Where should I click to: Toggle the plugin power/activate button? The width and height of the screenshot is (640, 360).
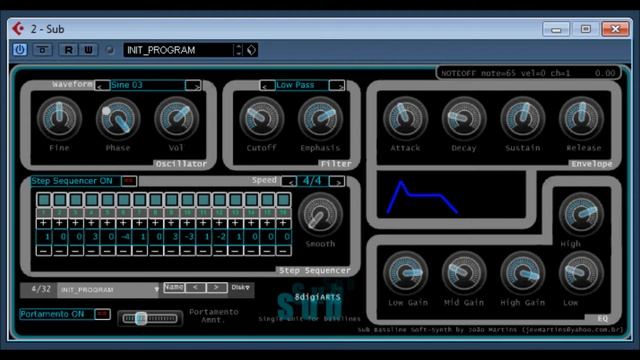pos(20,50)
